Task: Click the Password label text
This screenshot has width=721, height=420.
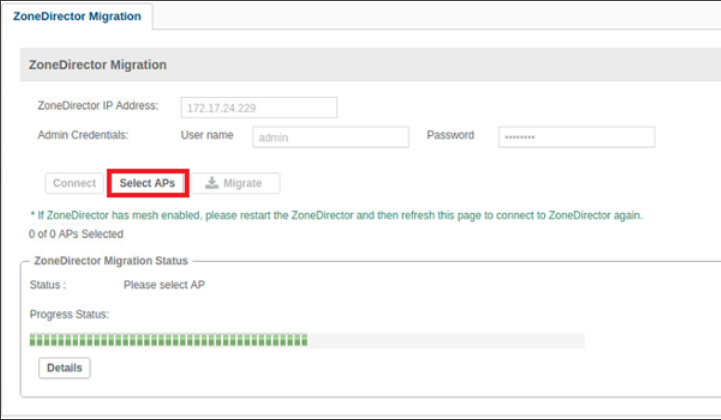Action: coord(450,134)
